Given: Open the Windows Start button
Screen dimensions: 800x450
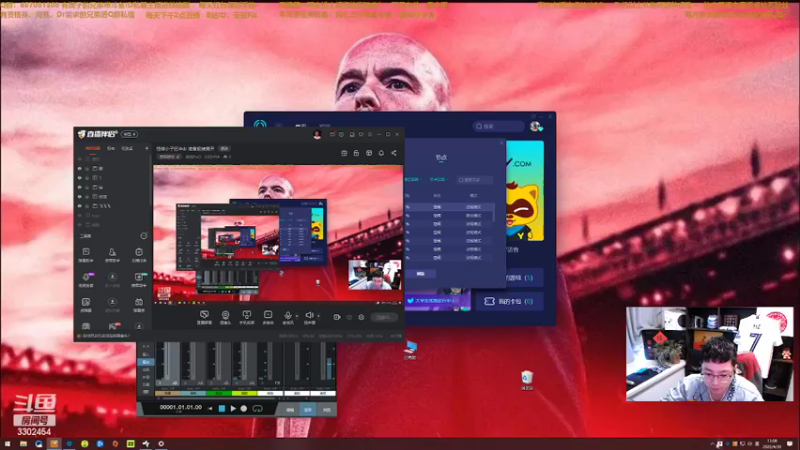Looking at the screenshot, I should pos(7,444).
